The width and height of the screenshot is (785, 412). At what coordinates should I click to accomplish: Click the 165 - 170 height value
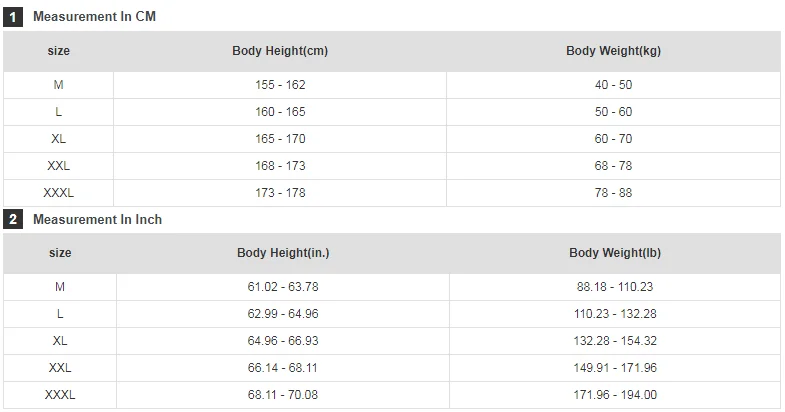(x=280, y=139)
